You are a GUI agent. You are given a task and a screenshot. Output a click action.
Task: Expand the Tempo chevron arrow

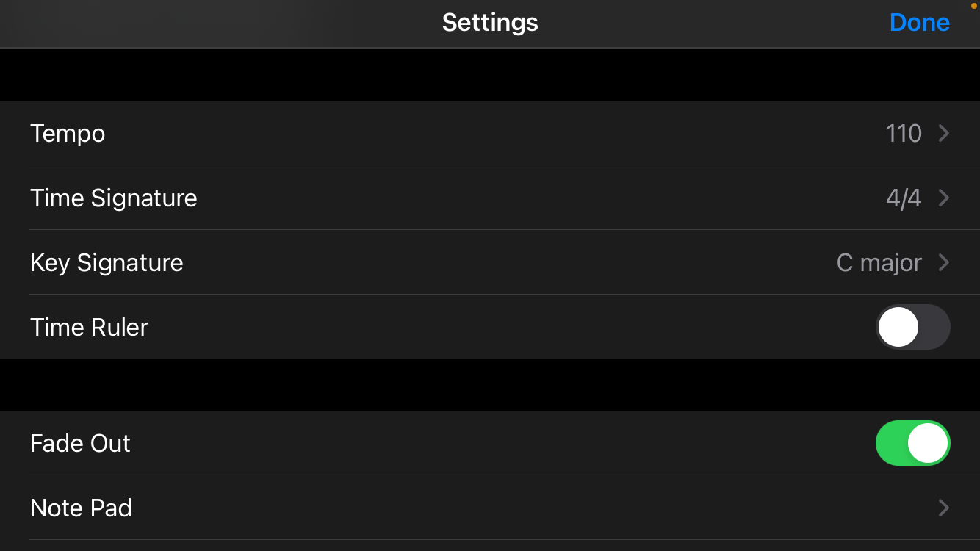tap(944, 134)
